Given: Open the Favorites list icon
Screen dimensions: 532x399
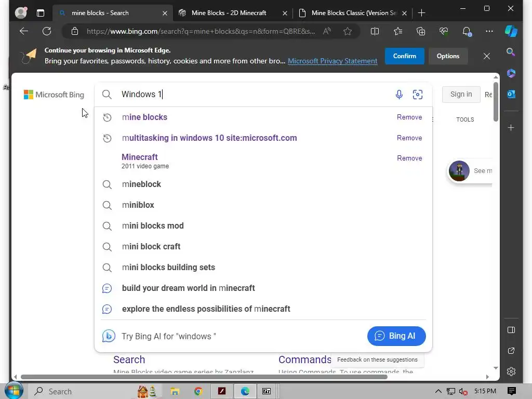Looking at the screenshot, I should point(398,31).
